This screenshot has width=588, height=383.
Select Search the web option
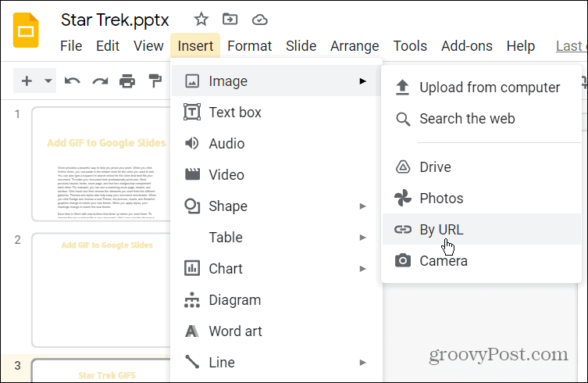click(x=482, y=118)
